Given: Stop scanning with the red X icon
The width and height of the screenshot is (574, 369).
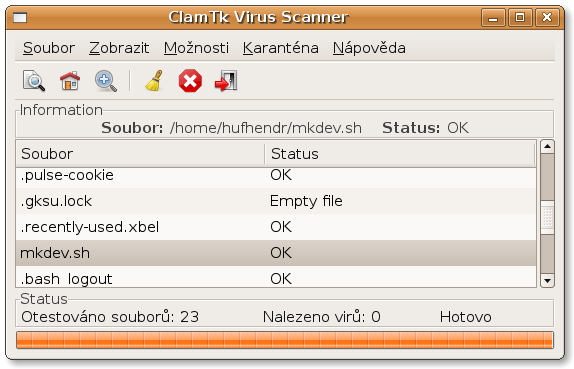Looking at the screenshot, I should coord(190,81).
